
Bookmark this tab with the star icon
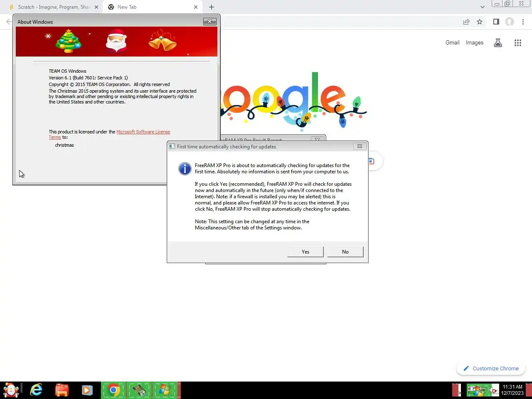pyautogui.click(x=480, y=22)
